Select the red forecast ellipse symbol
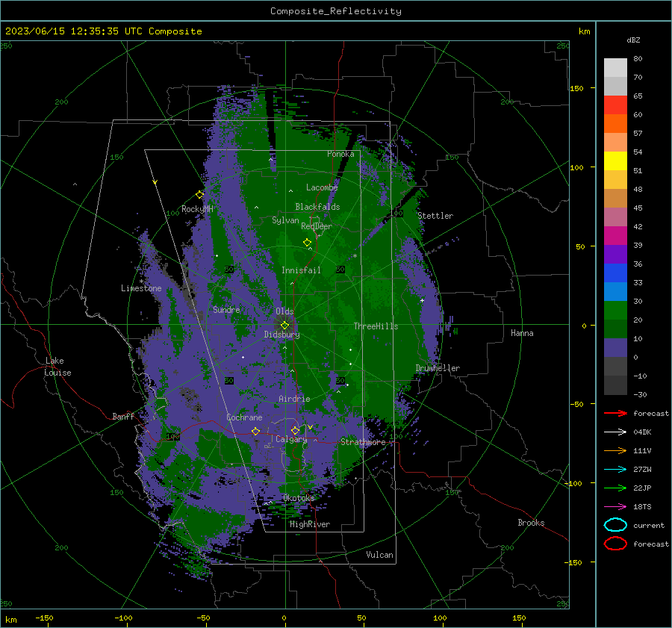This screenshot has width=672, height=628. [615, 544]
